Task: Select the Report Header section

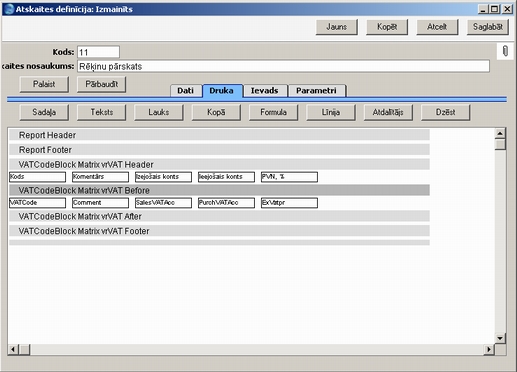Action: (x=219, y=135)
